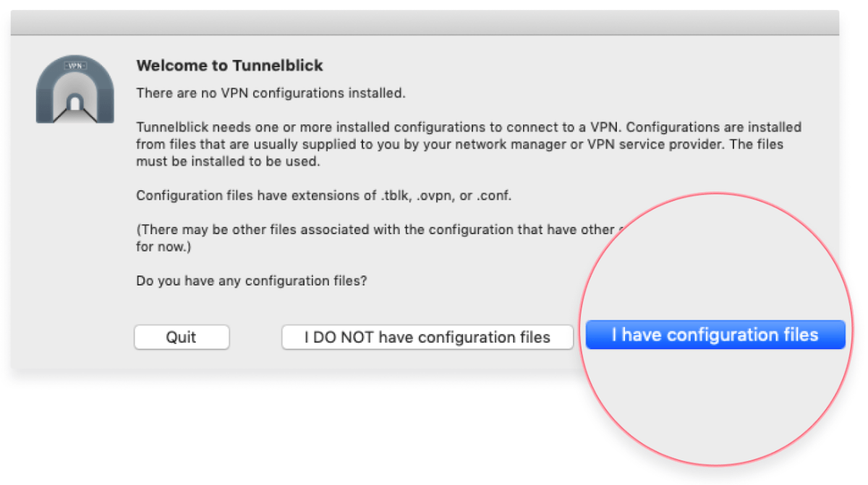Select the blue I have configuration files button
Image resolution: width=868 pixels, height=485 pixels.
click(x=715, y=335)
